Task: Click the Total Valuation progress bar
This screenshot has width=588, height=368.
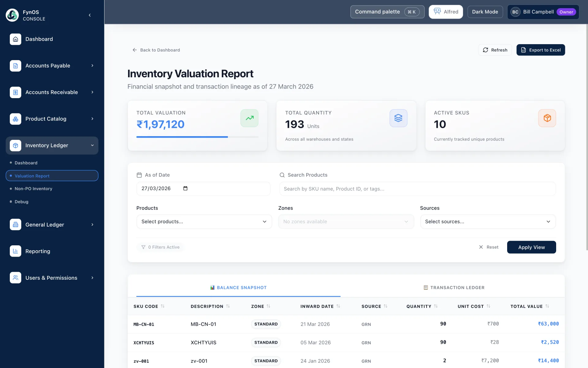Action: 197,137
